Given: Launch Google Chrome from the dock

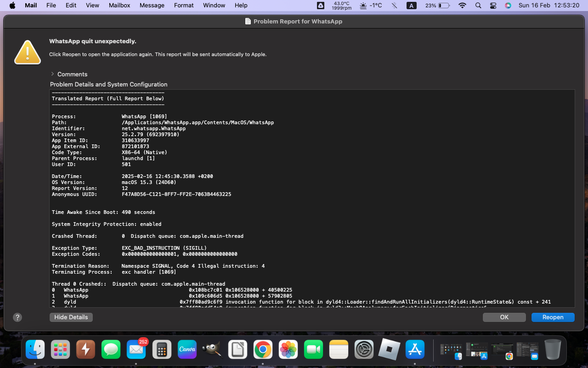Looking at the screenshot, I should tap(263, 350).
